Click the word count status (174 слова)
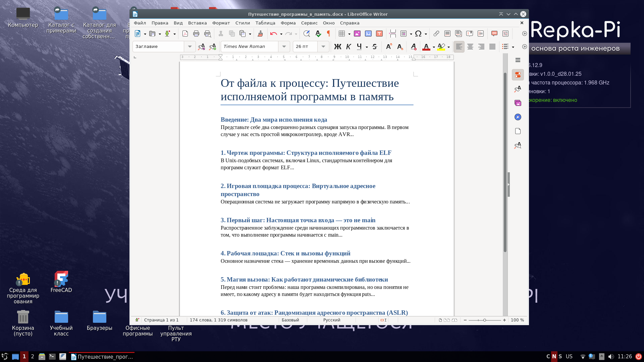Viewport: 644px width, 362px height. point(218,320)
